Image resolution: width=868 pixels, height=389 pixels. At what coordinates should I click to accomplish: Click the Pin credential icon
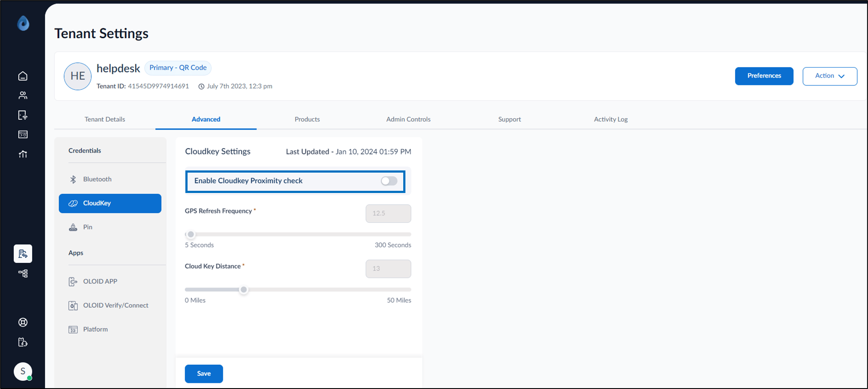73,227
